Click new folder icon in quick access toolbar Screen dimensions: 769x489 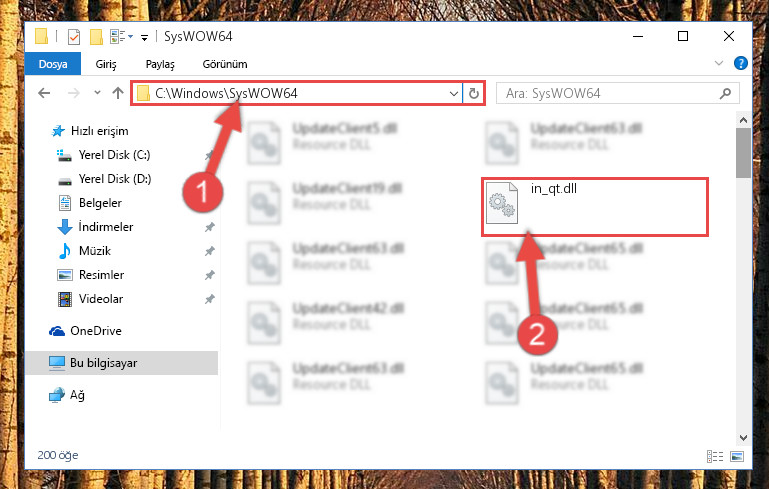click(x=96, y=37)
